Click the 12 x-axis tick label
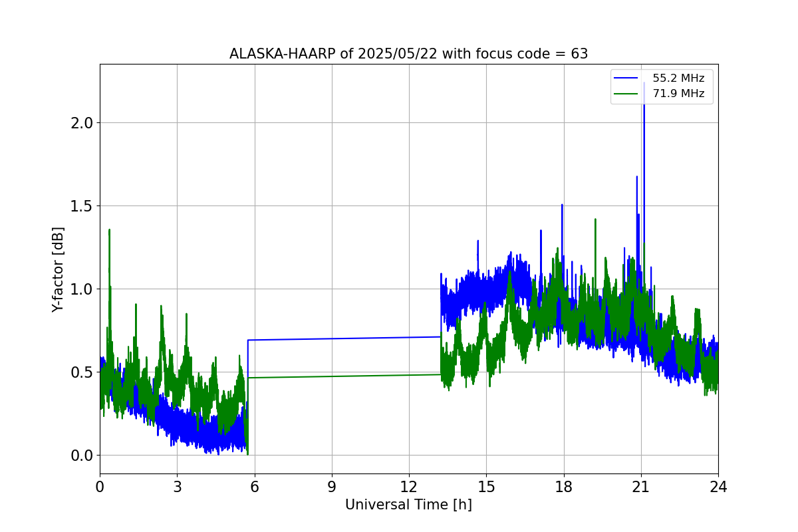 tap(409, 486)
